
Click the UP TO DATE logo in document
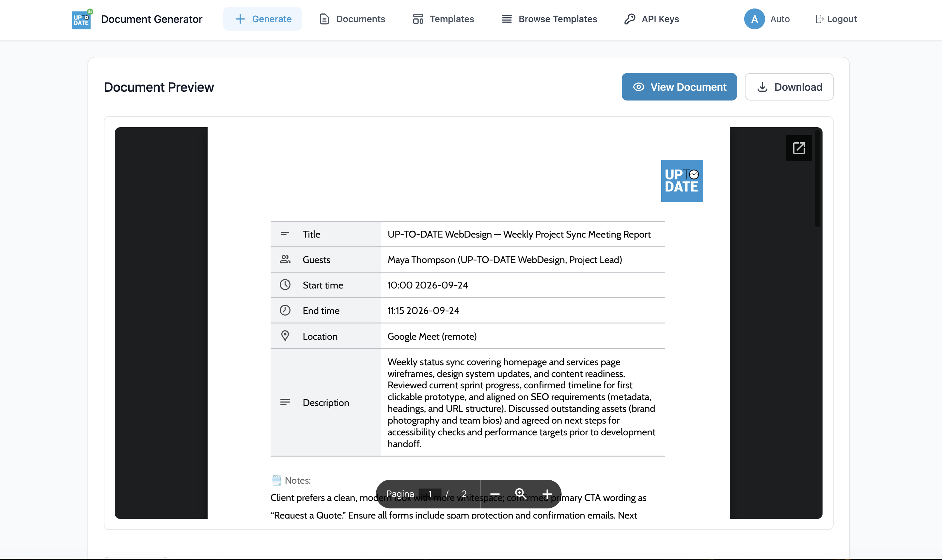click(x=682, y=181)
